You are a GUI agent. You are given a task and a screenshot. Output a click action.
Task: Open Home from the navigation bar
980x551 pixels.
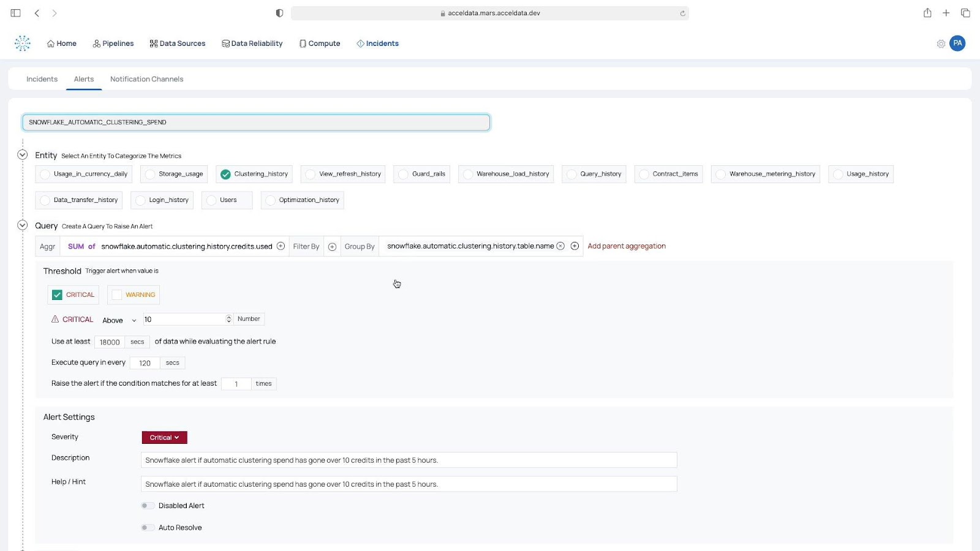[x=62, y=43]
